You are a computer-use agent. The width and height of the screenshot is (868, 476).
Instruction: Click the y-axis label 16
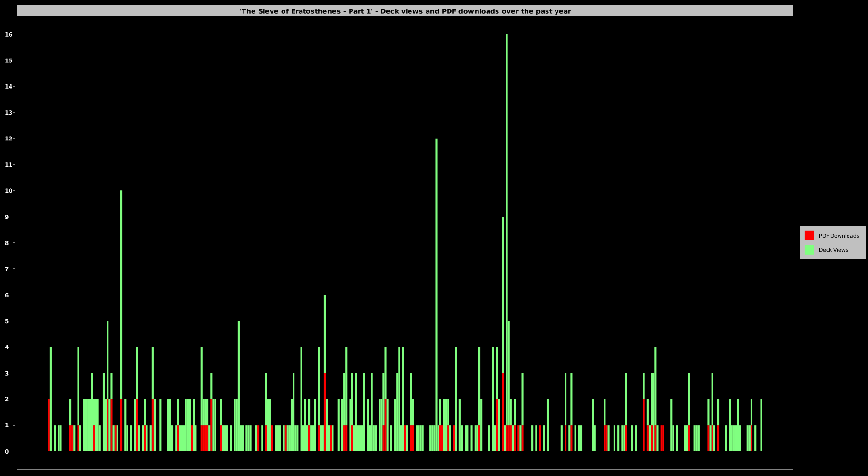pos(9,34)
